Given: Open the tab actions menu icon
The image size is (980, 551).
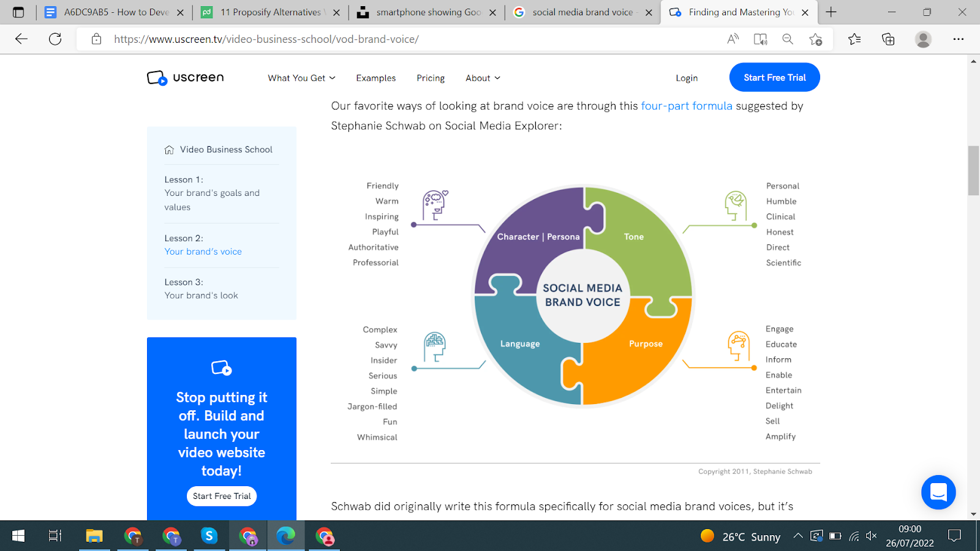Looking at the screenshot, I should click(x=18, y=12).
